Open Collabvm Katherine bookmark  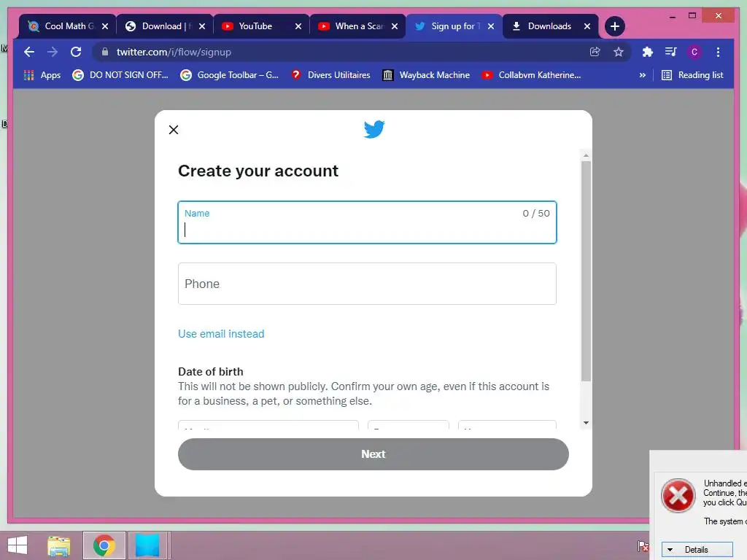[531, 75]
